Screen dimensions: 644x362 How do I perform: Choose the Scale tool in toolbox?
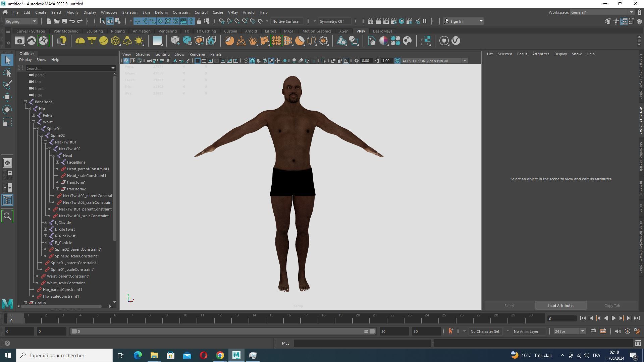7,122
